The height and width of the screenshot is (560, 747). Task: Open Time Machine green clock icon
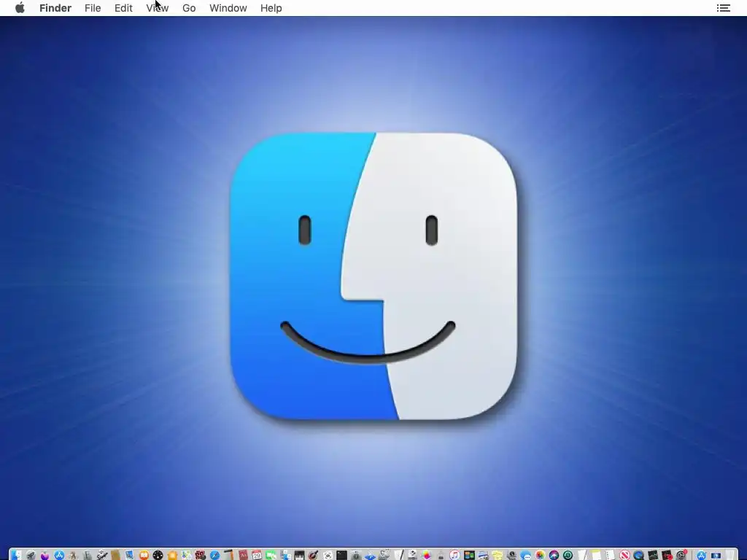568,555
